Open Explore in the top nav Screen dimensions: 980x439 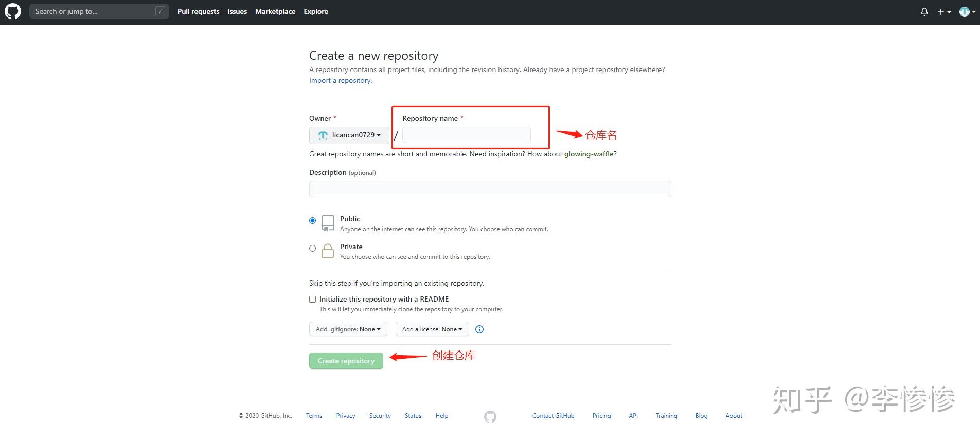point(316,11)
